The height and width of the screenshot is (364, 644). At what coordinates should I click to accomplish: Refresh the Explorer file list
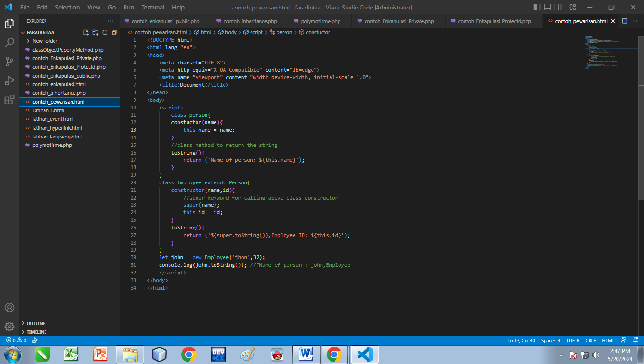tap(105, 32)
